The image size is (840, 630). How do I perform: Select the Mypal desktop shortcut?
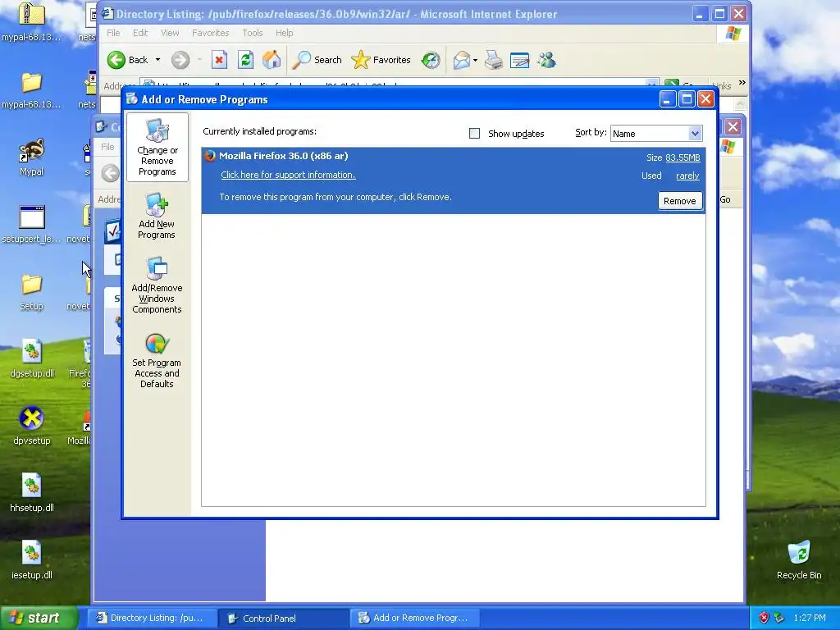pyautogui.click(x=32, y=157)
